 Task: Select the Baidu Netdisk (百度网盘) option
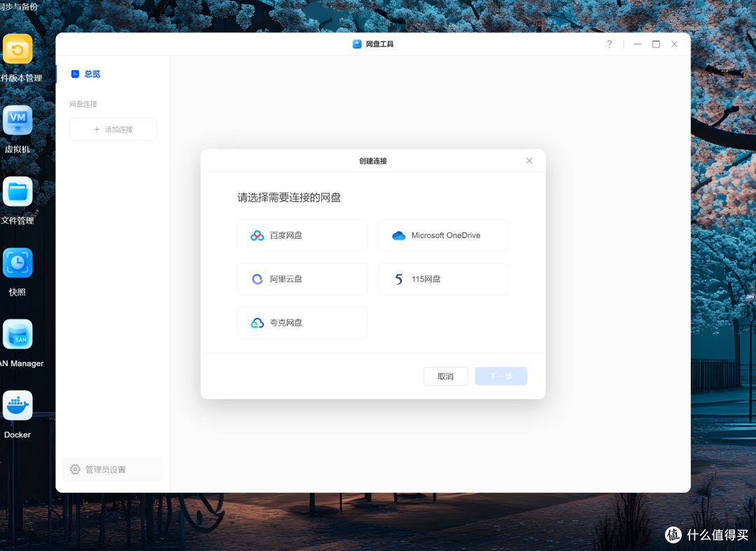tap(302, 235)
